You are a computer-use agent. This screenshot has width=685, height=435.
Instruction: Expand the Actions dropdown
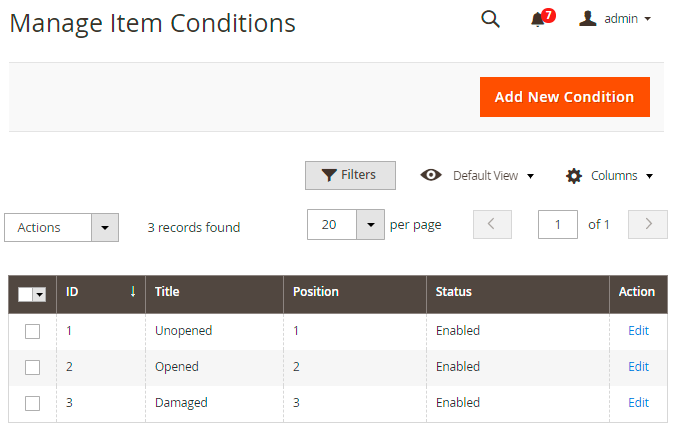(105, 228)
